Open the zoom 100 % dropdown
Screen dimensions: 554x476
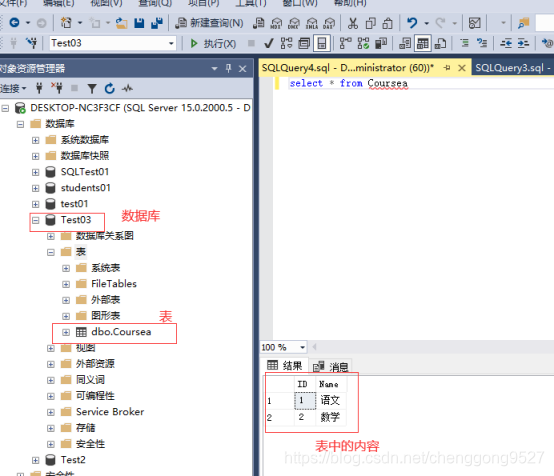coord(302,347)
